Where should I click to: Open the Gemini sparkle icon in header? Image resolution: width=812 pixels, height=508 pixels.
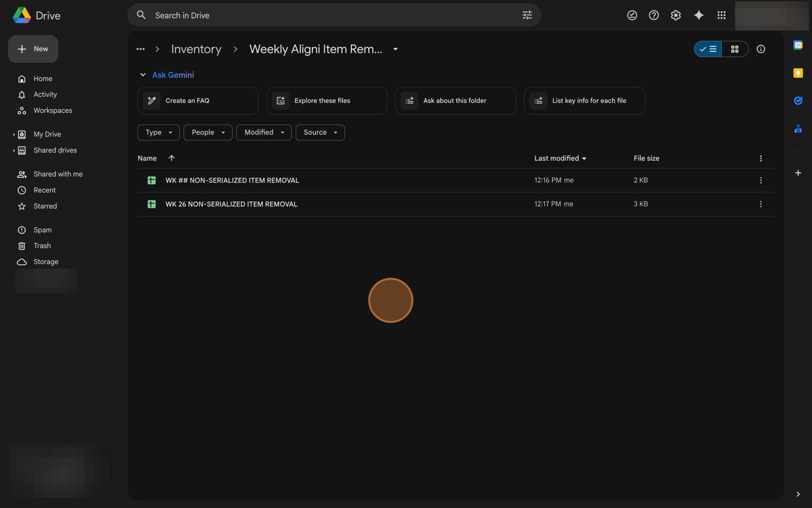[x=698, y=15]
